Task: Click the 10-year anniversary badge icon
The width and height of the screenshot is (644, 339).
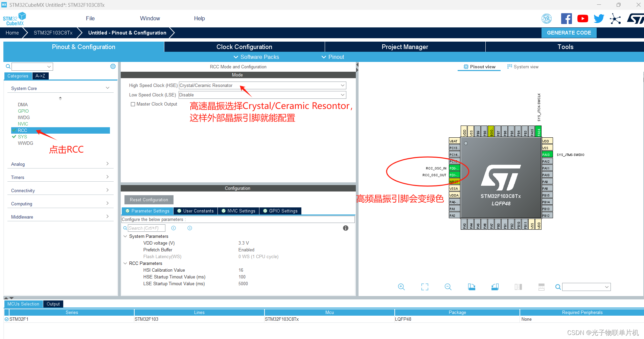Action: [x=547, y=19]
